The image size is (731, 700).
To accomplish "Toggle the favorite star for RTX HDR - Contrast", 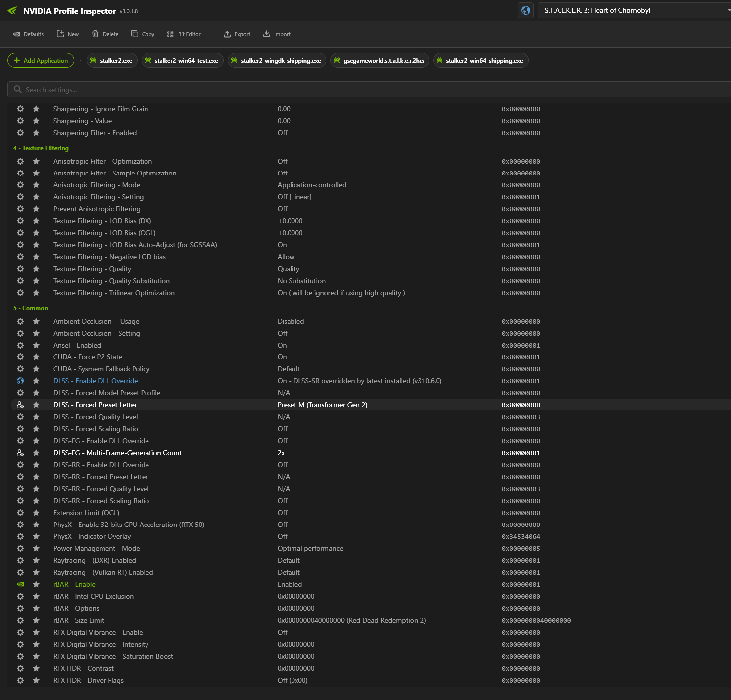I will coord(36,668).
